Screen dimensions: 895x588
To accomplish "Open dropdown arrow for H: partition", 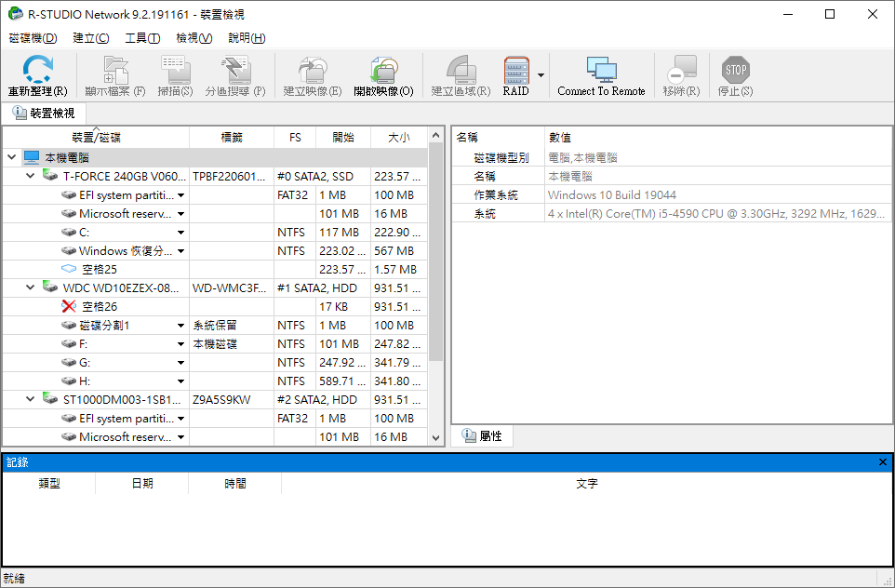I will [x=180, y=381].
